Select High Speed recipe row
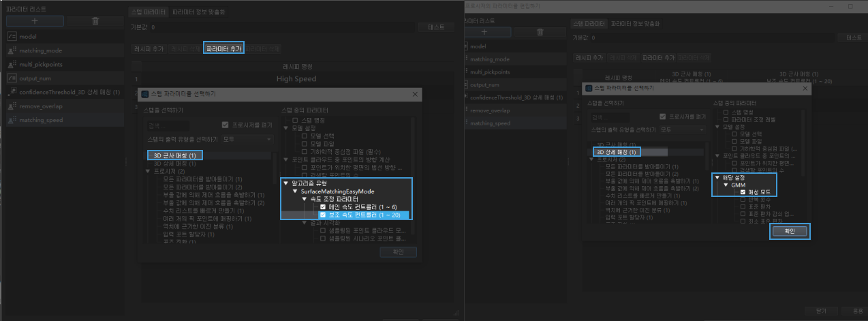Viewport: 868px width, 321px height. pos(296,78)
